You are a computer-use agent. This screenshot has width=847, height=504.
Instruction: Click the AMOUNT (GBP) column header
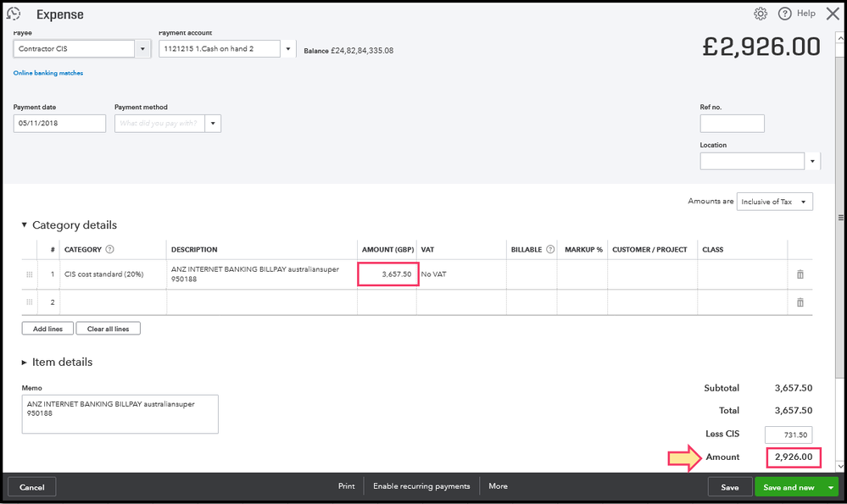pyautogui.click(x=387, y=249)
